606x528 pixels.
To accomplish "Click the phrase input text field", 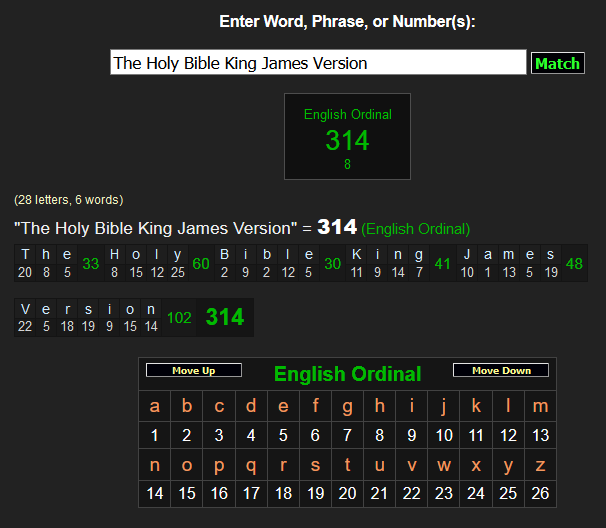I will click(x=317, y=63).
